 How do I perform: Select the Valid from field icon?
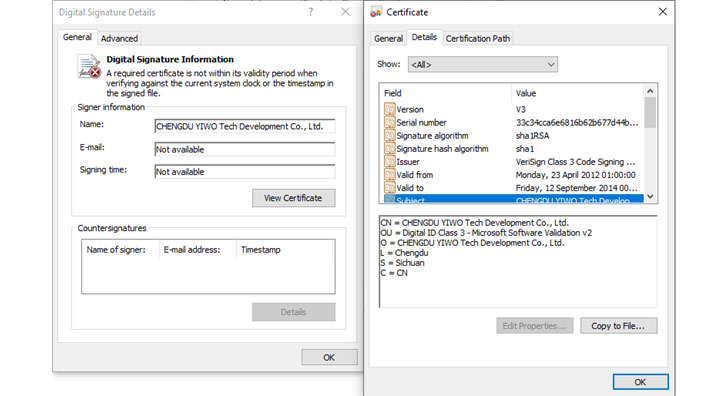(390, 175)
